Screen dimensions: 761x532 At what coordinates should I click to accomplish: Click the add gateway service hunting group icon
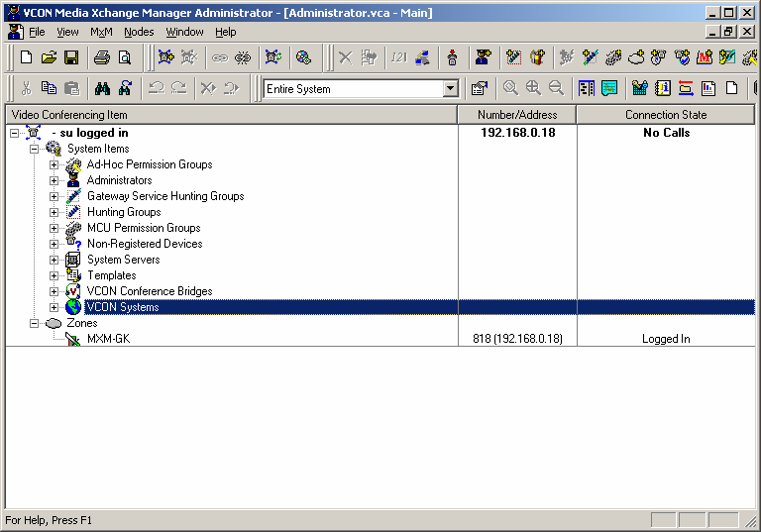pyautogui.click(x=591, y=57)
